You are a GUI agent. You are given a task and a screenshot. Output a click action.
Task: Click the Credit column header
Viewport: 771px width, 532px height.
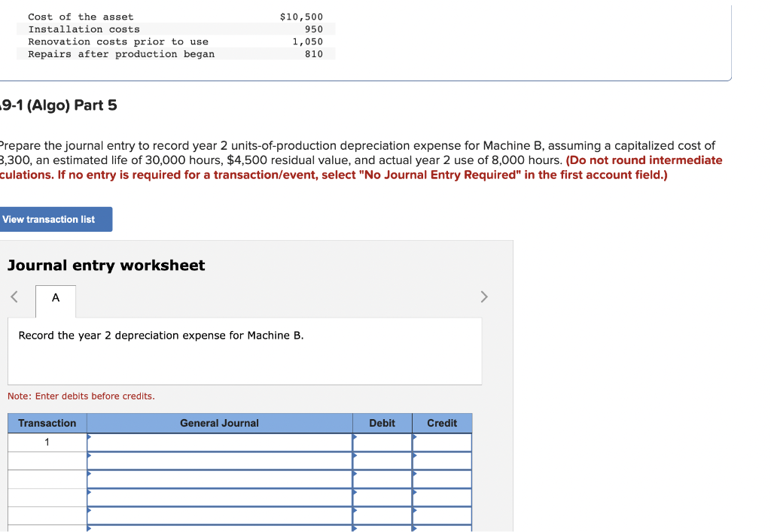pyautogui.click(x=442, y=423)
